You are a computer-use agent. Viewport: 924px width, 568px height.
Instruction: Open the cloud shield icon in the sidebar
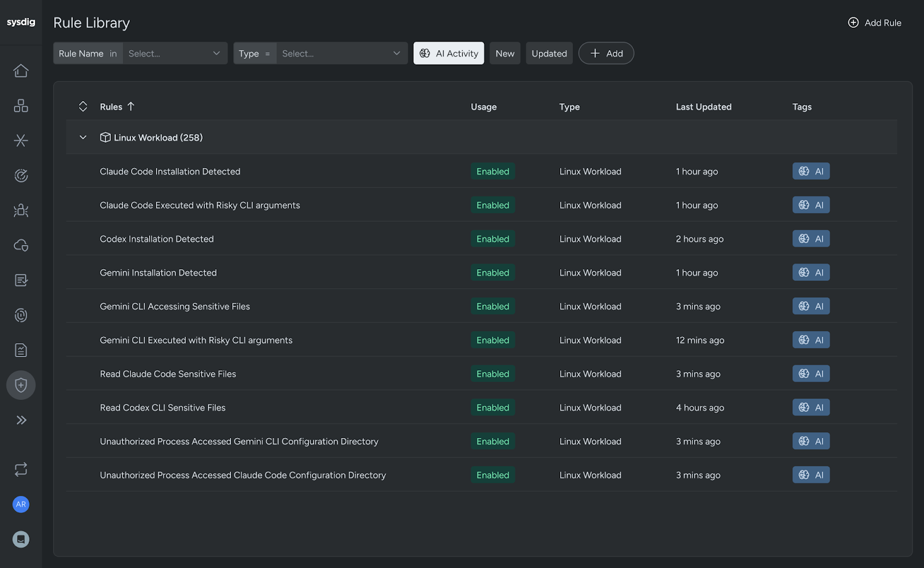coord(21,246)
